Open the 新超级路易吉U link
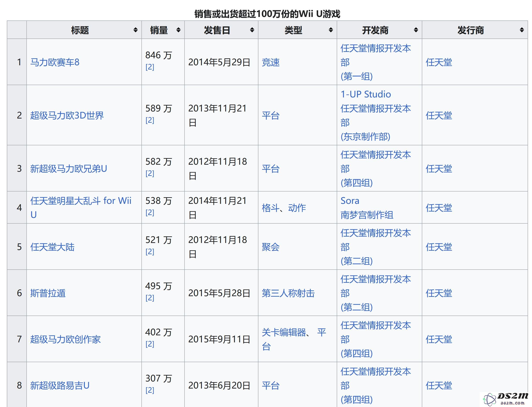532x407 pixels. pos(60,385)
